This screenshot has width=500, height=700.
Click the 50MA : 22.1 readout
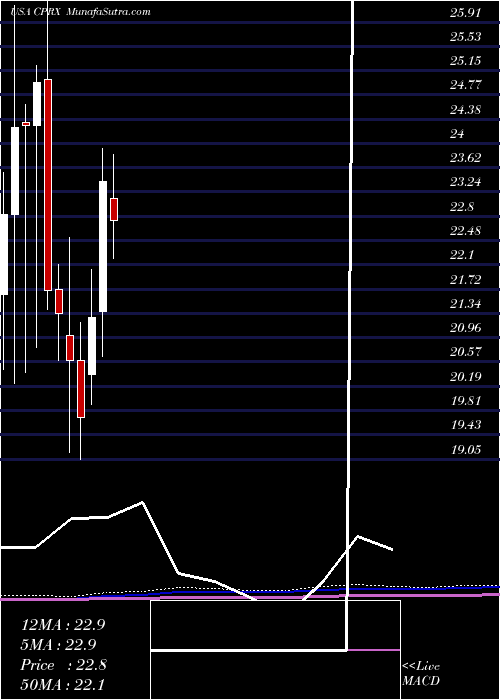pyautogui.click(x=62, y=684)
